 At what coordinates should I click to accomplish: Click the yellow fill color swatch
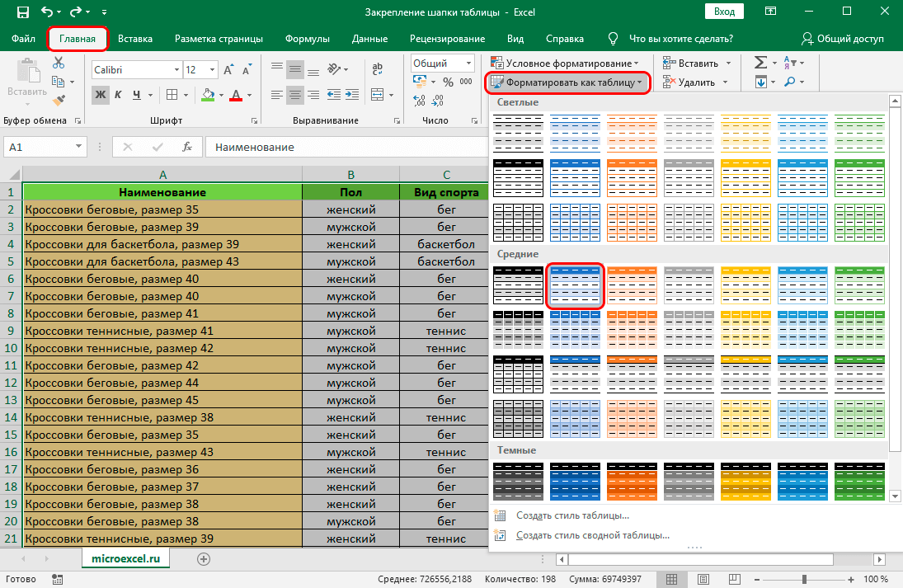pyautogui.click(x=208, y=95)
